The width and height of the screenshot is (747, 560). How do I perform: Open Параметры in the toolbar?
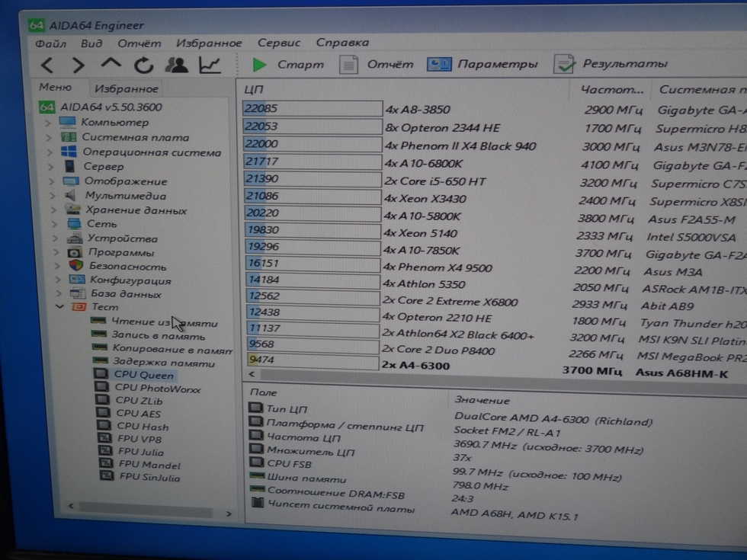(483, 65)
